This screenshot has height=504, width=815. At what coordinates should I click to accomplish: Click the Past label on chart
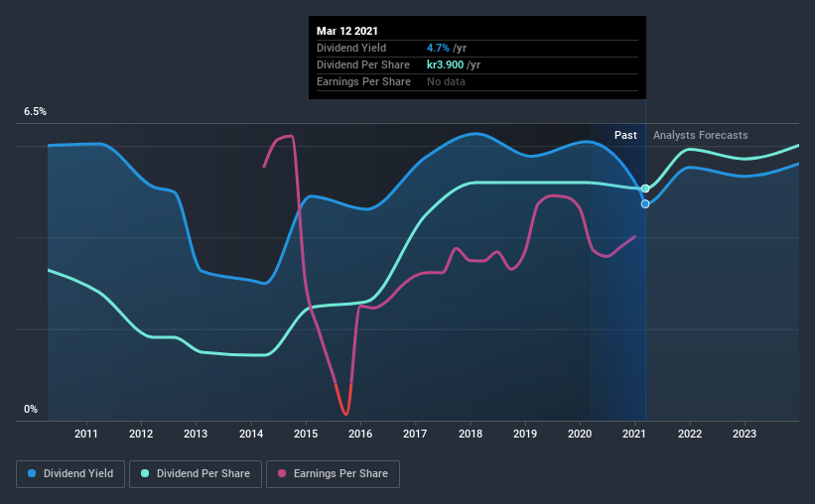tap(625, 135)
